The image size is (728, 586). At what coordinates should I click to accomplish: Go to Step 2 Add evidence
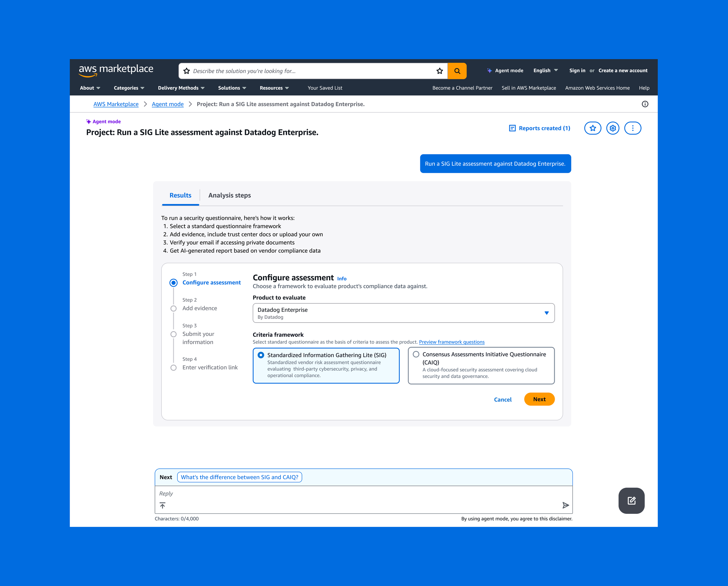[x=199, y=308]
